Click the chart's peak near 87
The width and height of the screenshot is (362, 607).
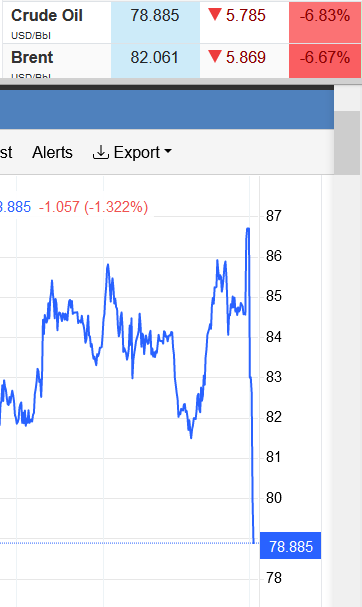pos(248,229)
